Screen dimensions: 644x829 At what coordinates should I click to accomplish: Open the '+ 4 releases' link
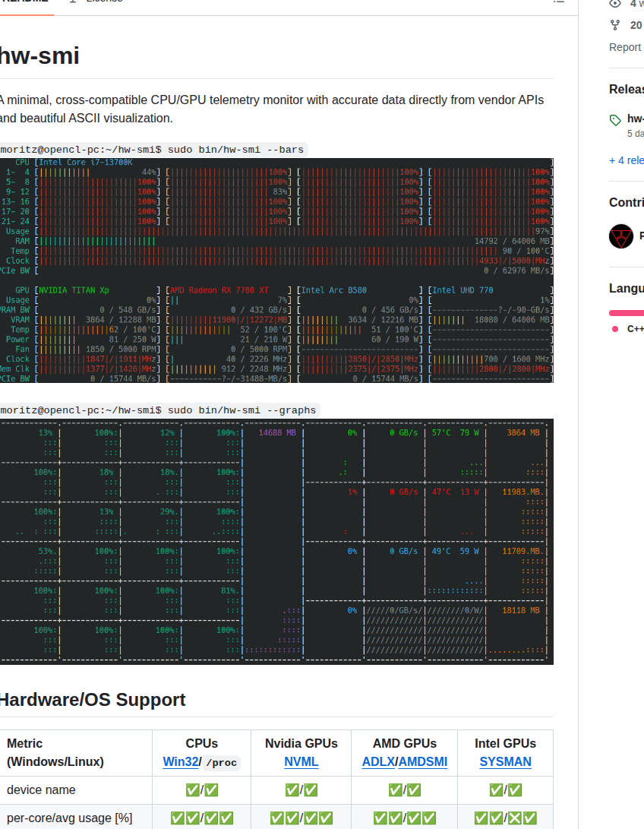coord(627,160)
